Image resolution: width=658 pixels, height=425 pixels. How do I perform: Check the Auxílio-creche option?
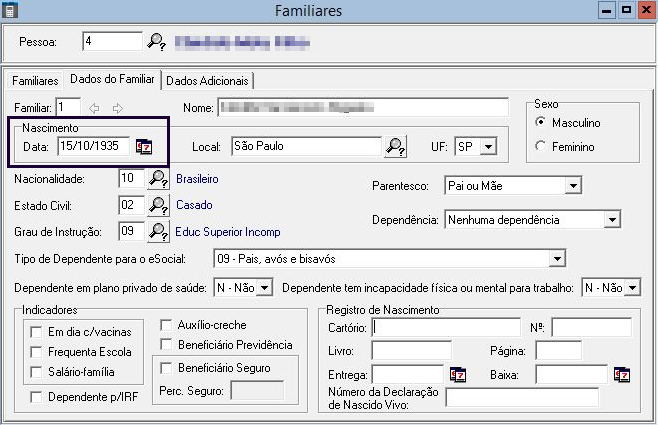(166, 325)
